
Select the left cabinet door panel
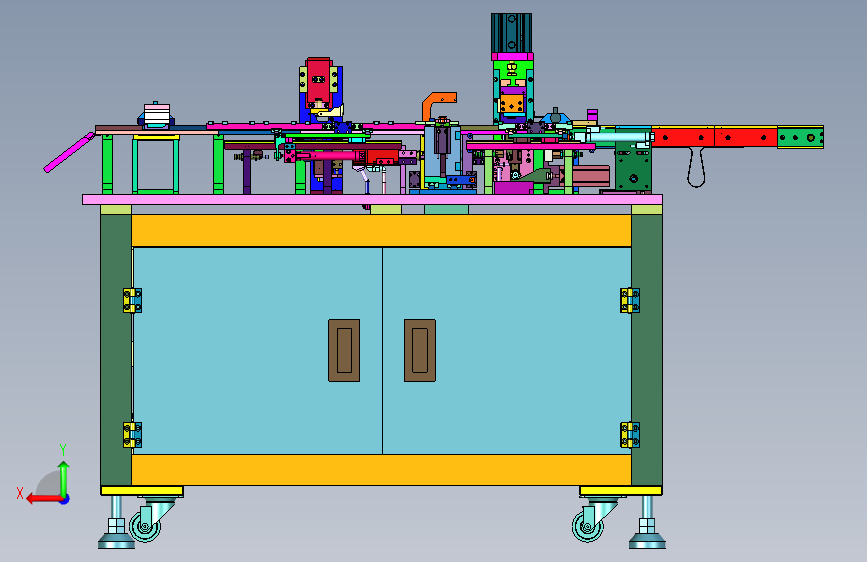pyautogui.click(x=257, y=351)
